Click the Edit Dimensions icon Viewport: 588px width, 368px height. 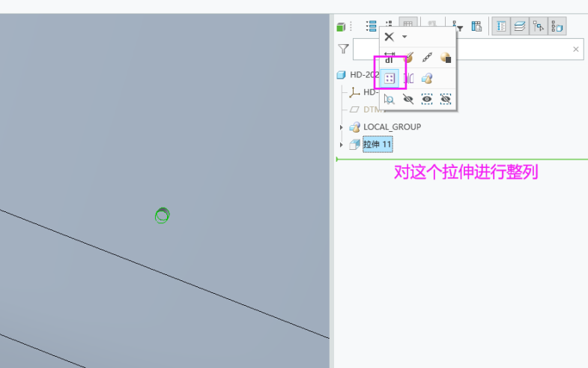390,58
